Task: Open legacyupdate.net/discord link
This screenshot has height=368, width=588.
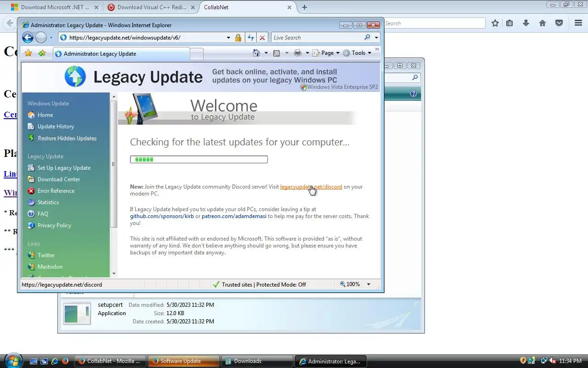Action: click(311, 187)
